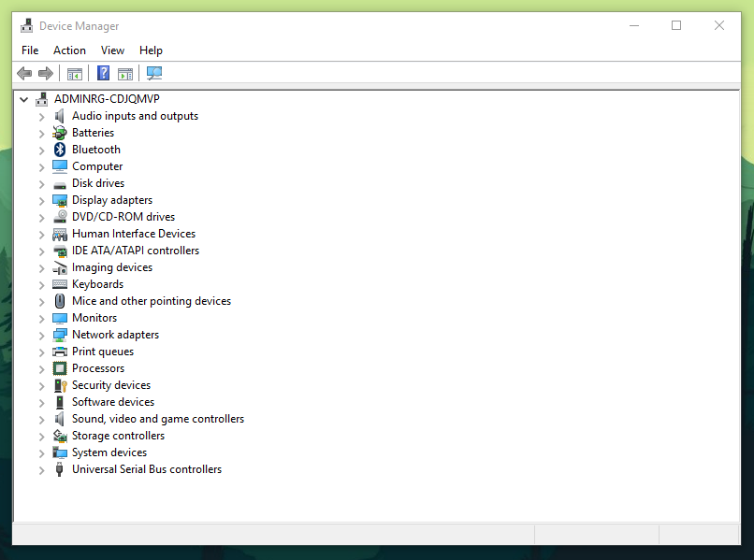Click the Human Interface Devices icon

60,234
